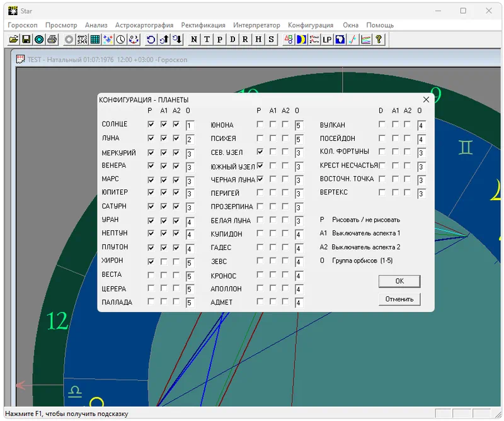Open the astrocartography map icon
This screenshot has height=421, width=504.
340,40
